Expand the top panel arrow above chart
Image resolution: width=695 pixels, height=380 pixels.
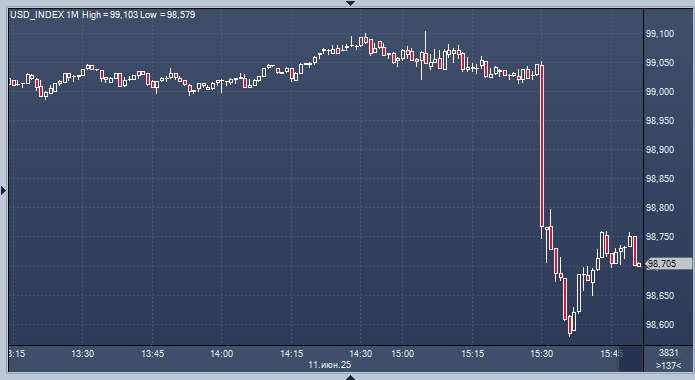pyautogui.click(x=350, y=3)
